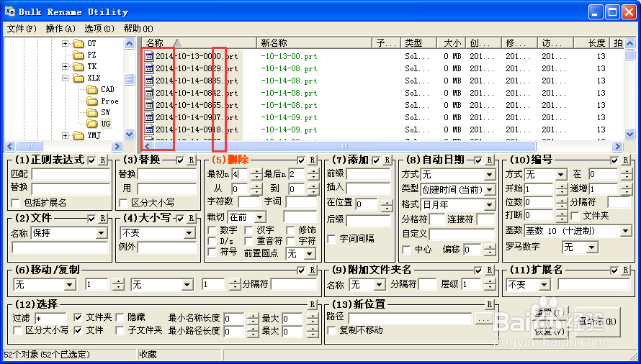Click the 恢复(V) button
The image size is (641, 364).
(550, 332)
